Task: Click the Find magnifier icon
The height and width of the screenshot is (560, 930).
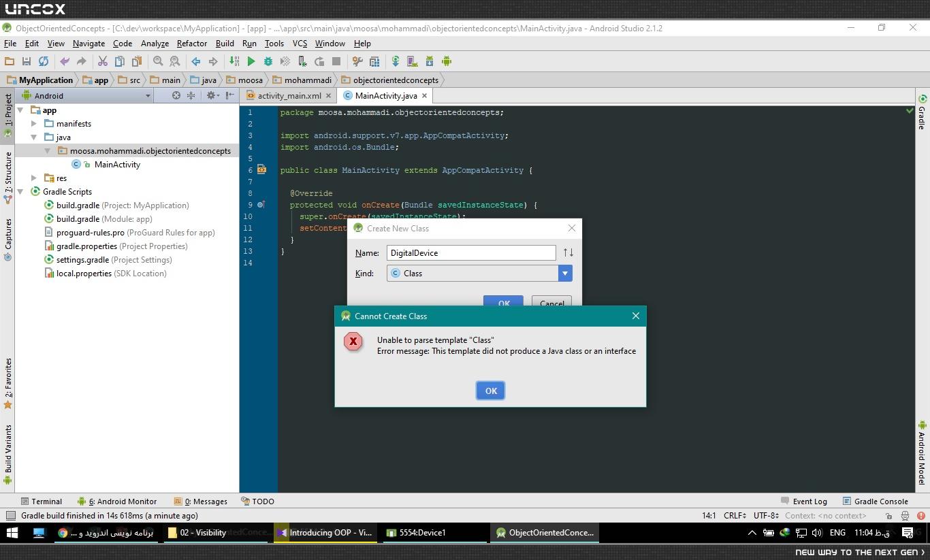Action: click(158, 61)
